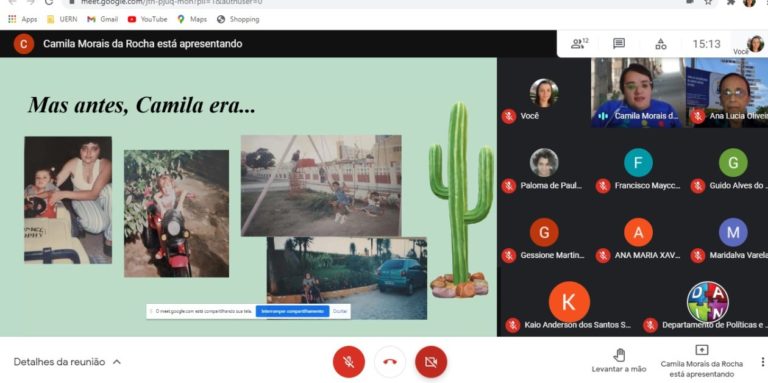
Task: Open the chat messages icon
Action: point(619,44)
